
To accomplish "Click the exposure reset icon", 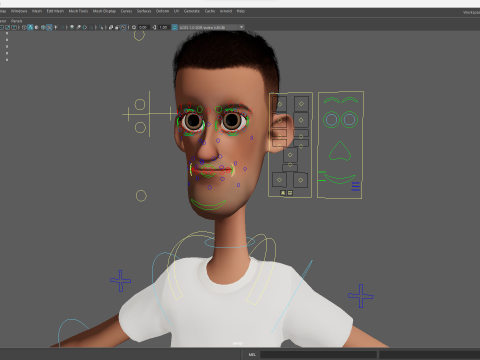I will point(134,27).
